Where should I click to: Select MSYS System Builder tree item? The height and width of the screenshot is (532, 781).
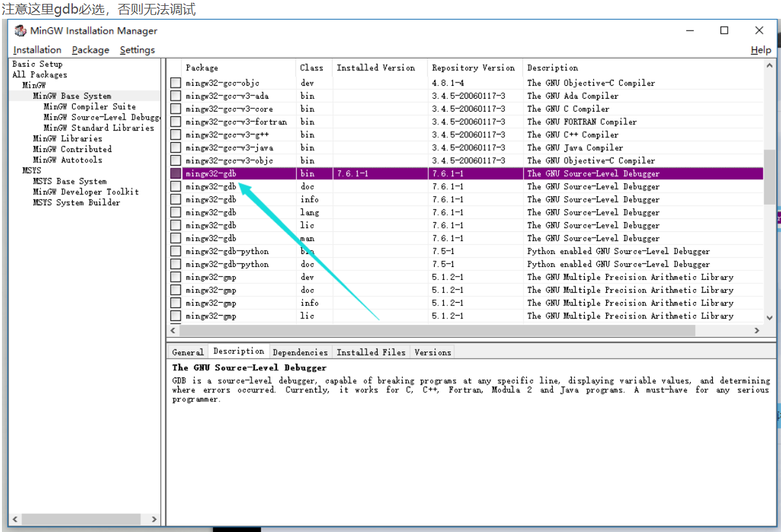77,203
